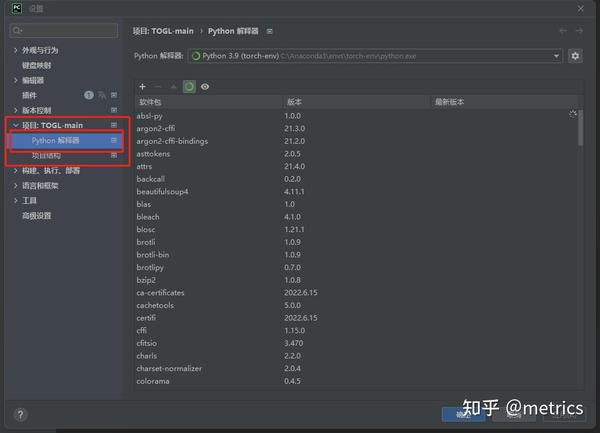Click the plus icon to install package
600x433 pixels.
142,87
